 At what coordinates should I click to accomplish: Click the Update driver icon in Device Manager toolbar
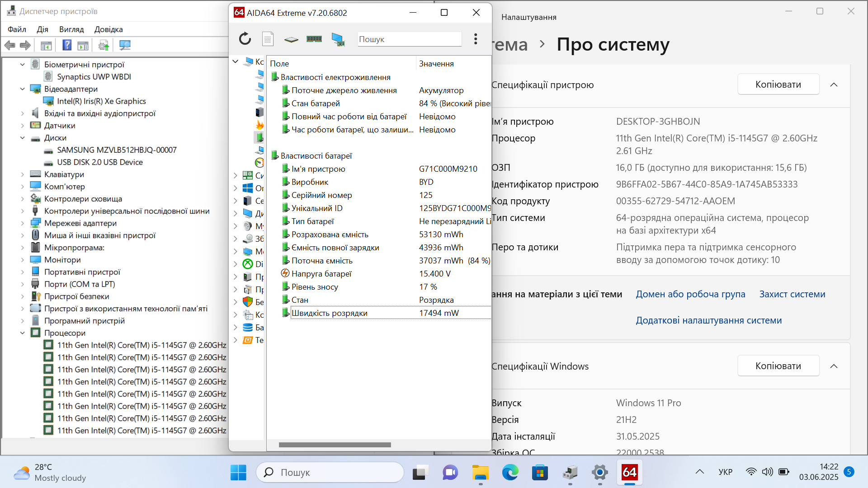(x=104, y=45)
